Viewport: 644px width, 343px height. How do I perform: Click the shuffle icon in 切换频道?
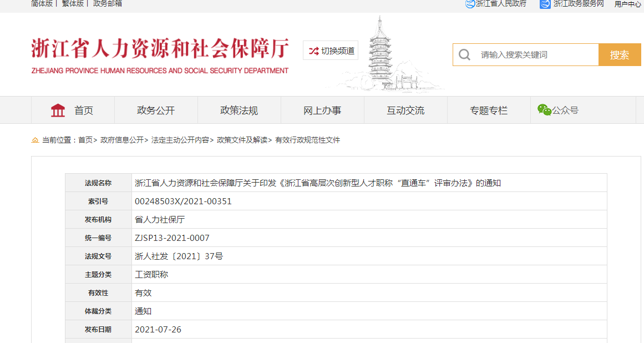click(x=313, y=51)
